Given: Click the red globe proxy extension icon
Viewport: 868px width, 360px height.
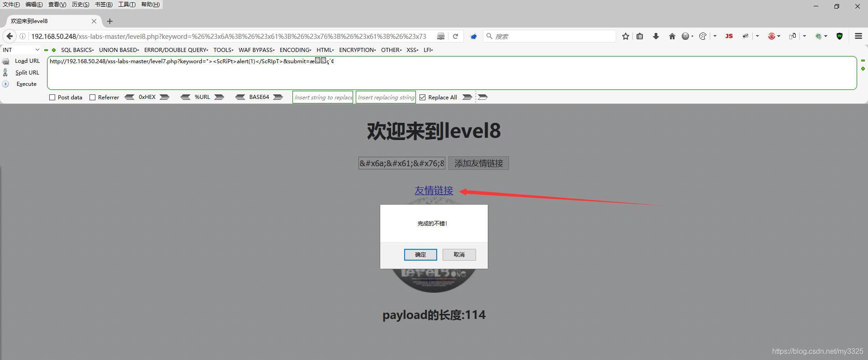Looking at the screenshot, I should [772, 36].
